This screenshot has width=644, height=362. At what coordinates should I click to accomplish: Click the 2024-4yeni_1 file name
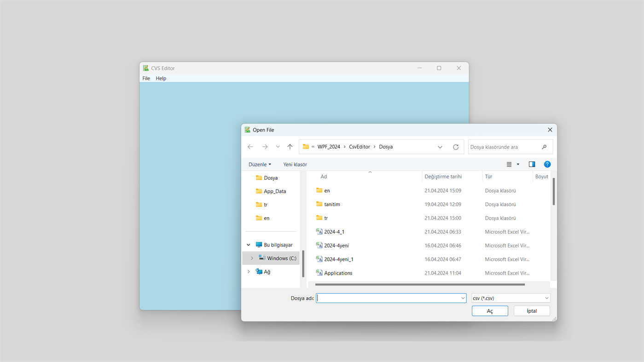(339, 259)
